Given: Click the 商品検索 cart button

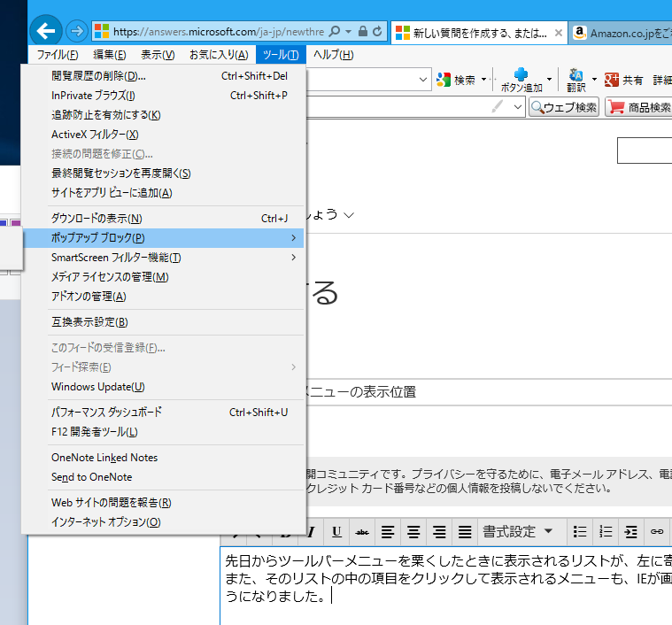Looking at the screenshot, I should [638, 107].
